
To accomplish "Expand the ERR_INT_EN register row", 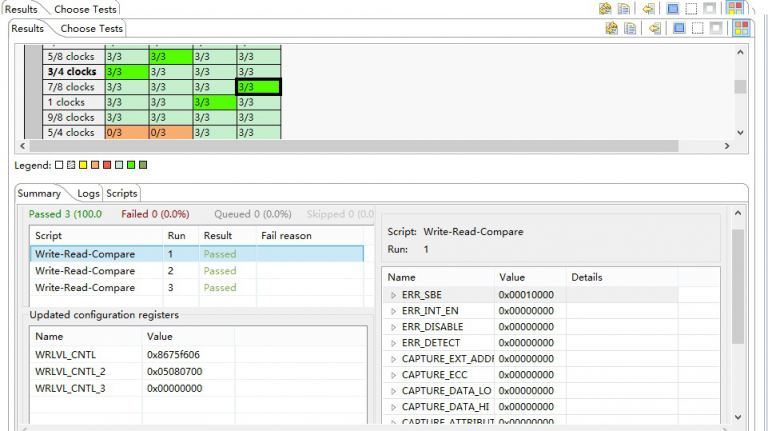I will [x=393, y=311].
